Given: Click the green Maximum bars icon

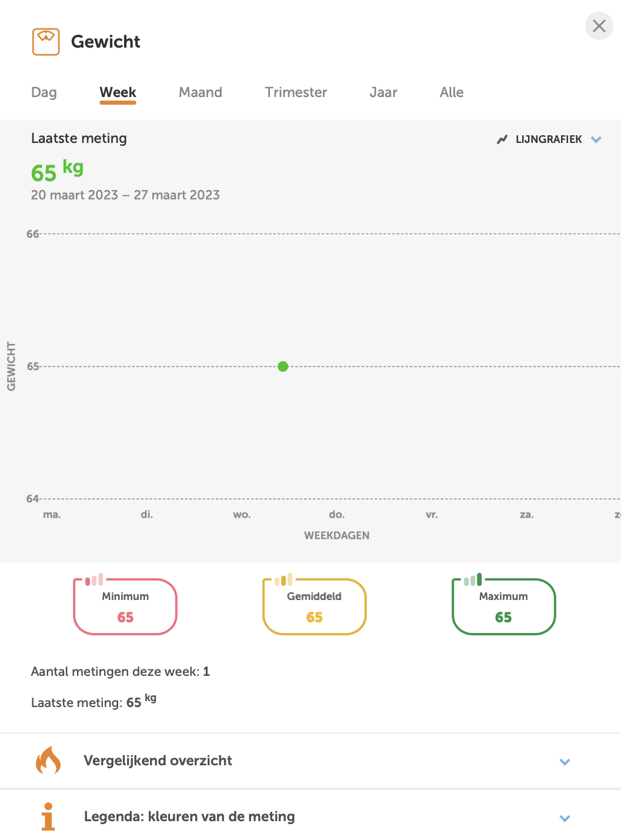Looking at the screenshot, I should [x=473, y=581].
